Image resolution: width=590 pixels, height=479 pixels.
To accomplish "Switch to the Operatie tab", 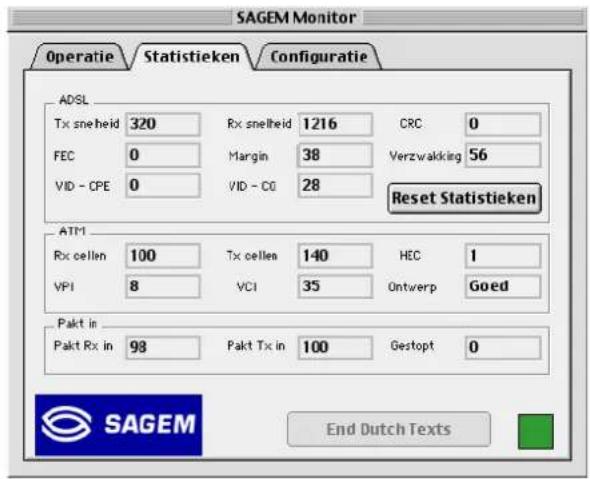I will point(79,57).
